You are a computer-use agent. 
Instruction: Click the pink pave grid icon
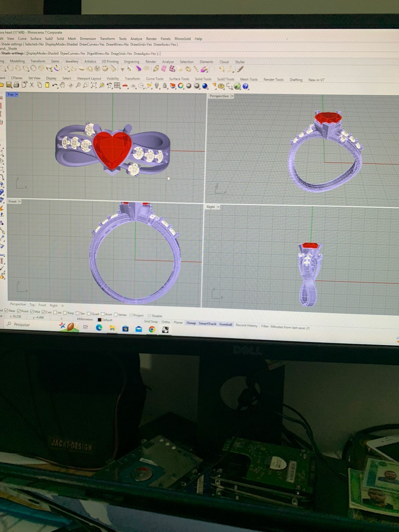tap(164, 69)
